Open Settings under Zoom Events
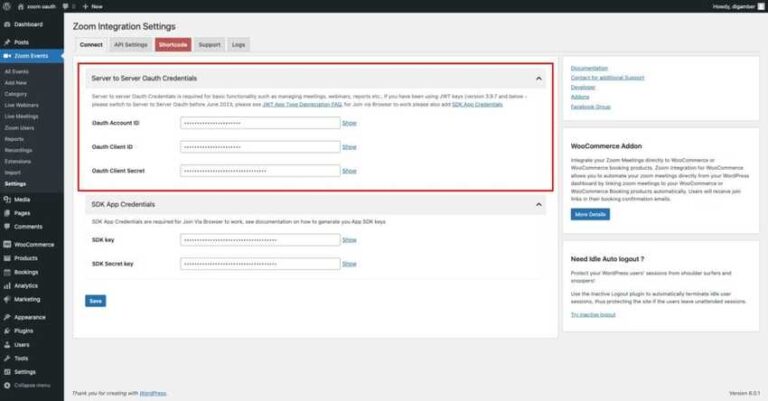Image resolution: width=768 pixels, height=401 pixels. coord(15,184)
